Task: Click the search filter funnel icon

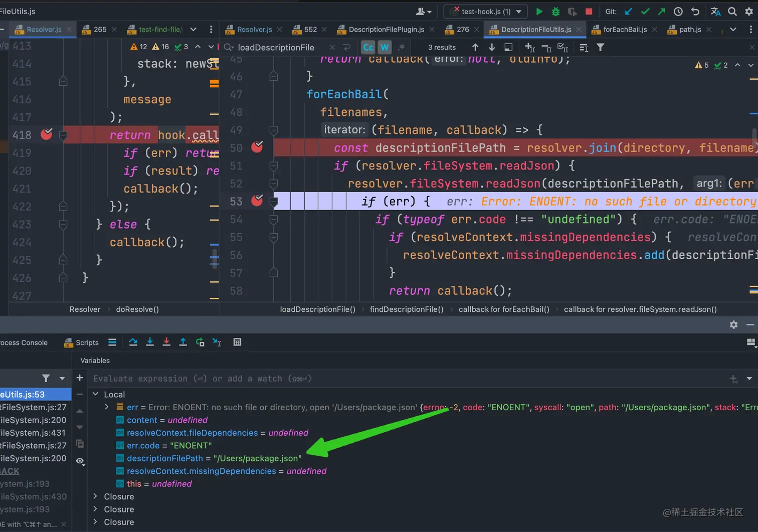Action: point(600,47)
